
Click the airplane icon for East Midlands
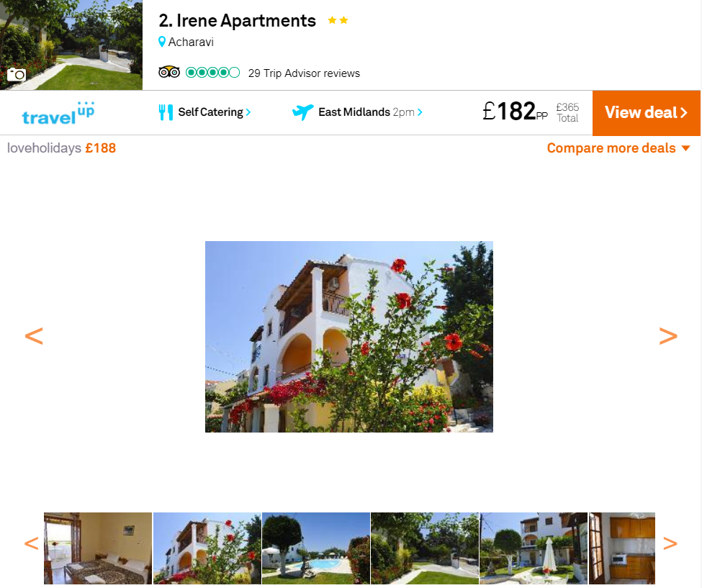(x=302, y=112)
